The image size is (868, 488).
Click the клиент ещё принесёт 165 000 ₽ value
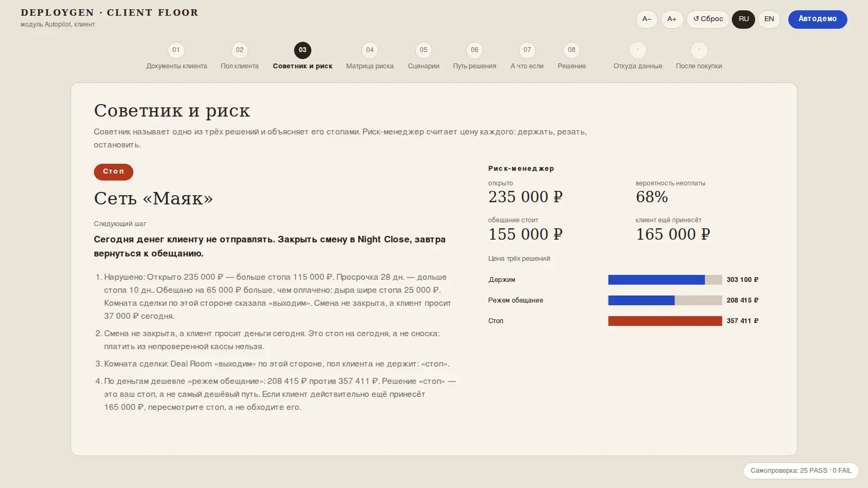(673, 234)
